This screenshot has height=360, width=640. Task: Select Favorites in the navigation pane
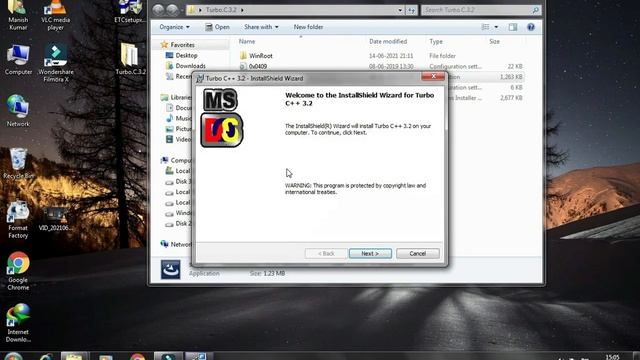[182, 45]
